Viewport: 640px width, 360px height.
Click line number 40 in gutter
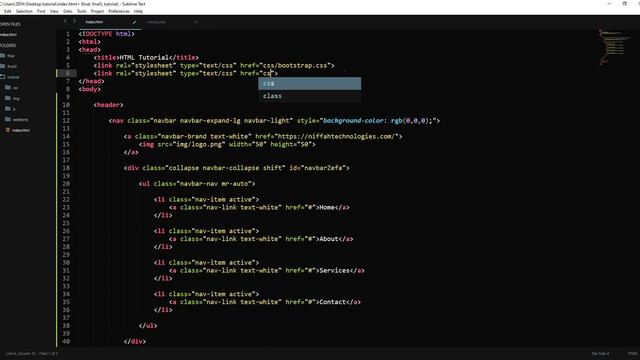66,342
